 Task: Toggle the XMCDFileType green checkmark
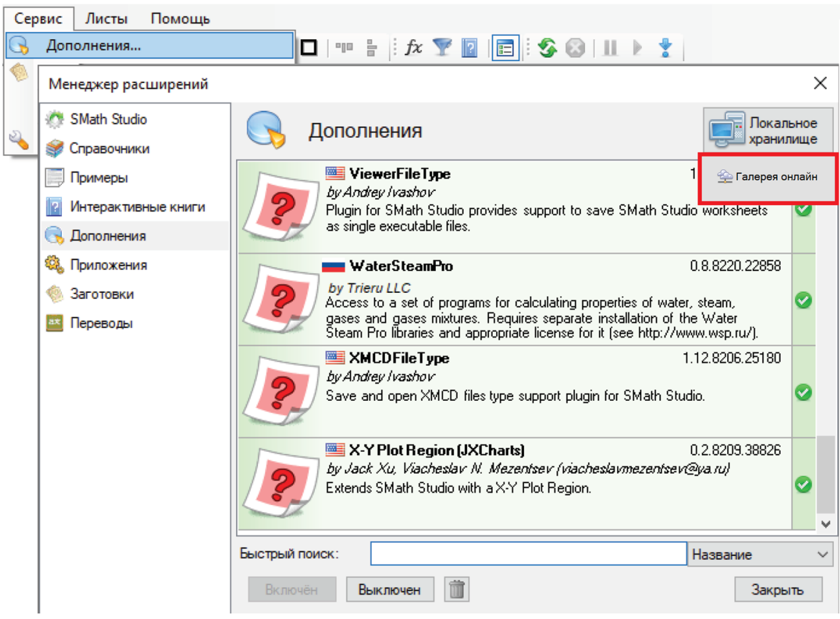803,392
